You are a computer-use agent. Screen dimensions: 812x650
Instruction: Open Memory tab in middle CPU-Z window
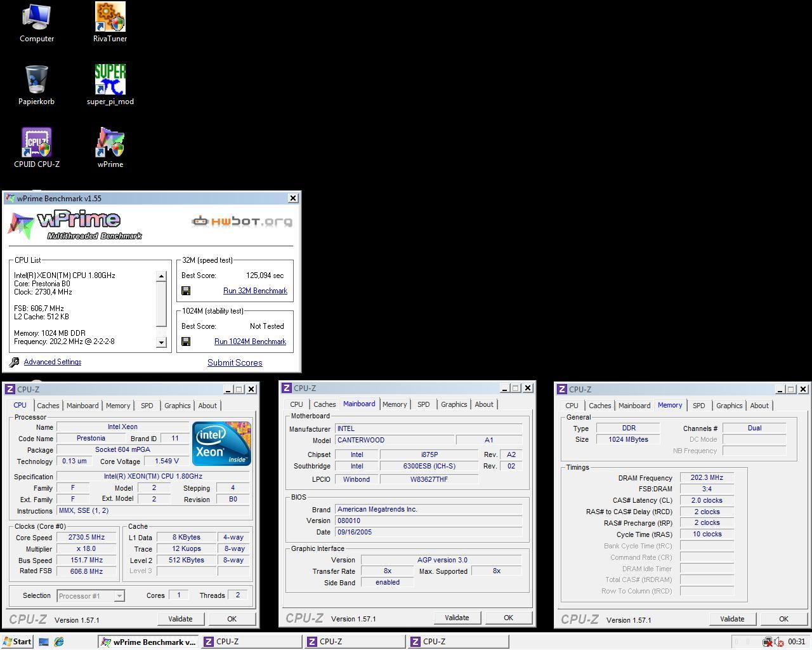395,404
